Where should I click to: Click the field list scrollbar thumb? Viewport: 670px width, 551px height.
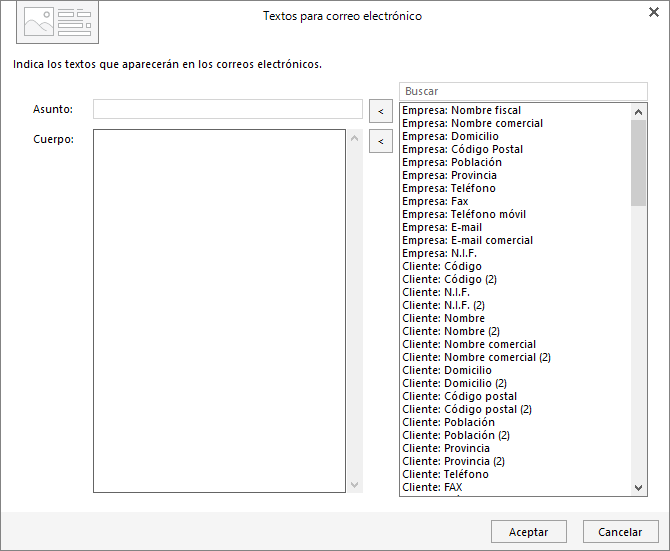click(x=638, y=163)
